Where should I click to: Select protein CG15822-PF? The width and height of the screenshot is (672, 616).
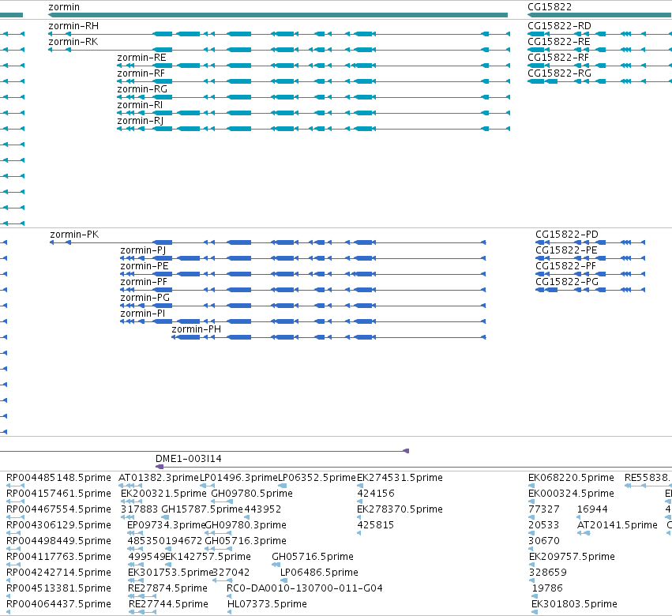pyautogui.click(x=590, y=274)
